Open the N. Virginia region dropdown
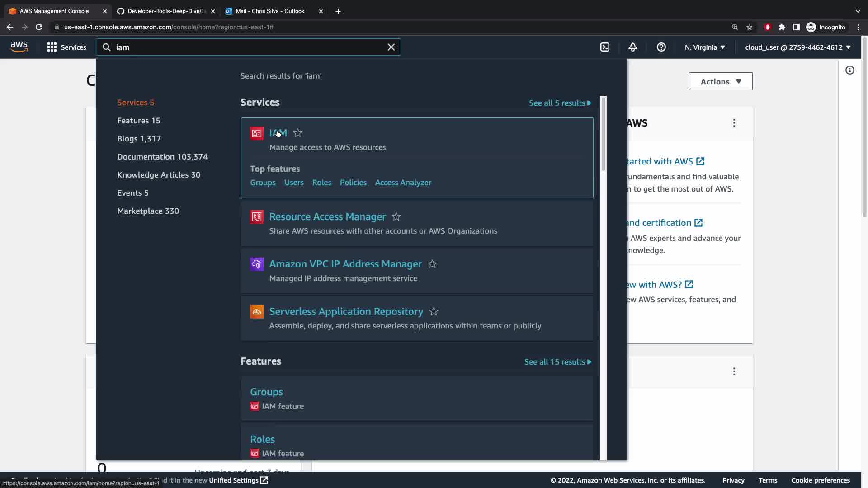868x488 pixels. pyautogui.click(x=704, y=47)
